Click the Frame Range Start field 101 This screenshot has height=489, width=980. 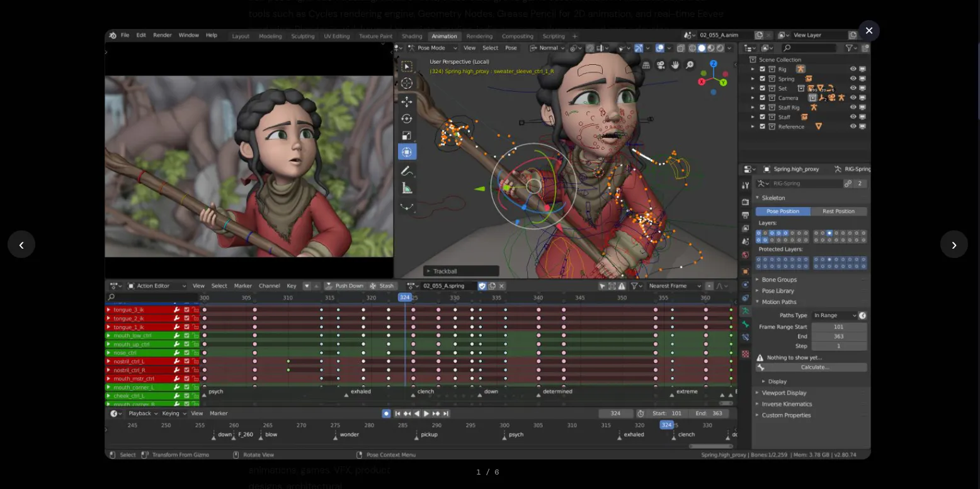click(839, 327)
